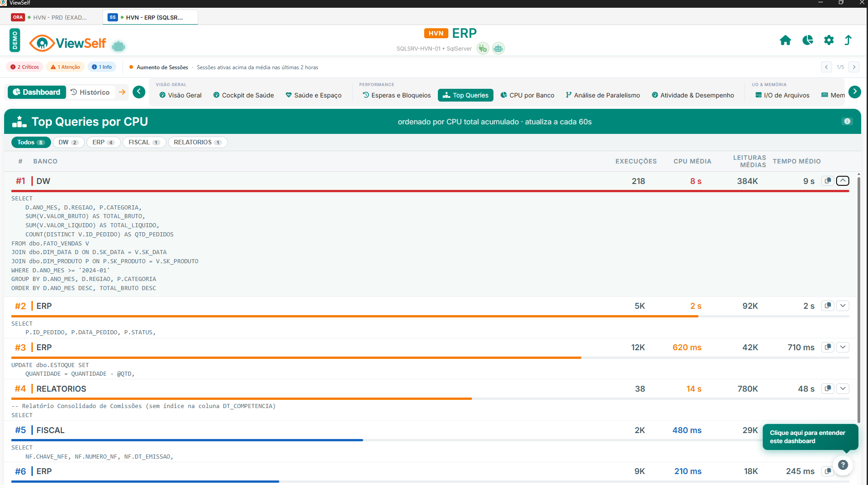Expand the #3 ERP query details

843,347
